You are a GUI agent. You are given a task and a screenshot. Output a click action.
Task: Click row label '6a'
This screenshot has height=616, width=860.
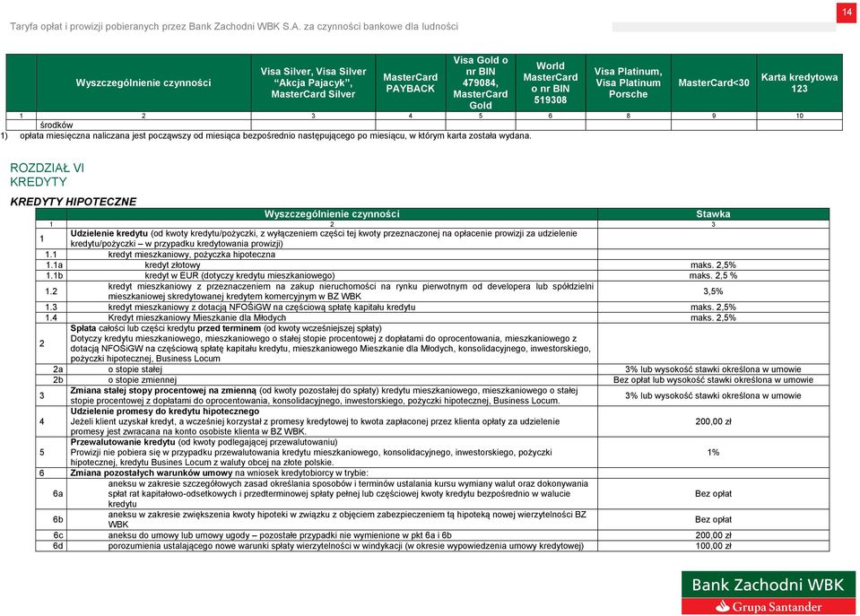point(57,494)
